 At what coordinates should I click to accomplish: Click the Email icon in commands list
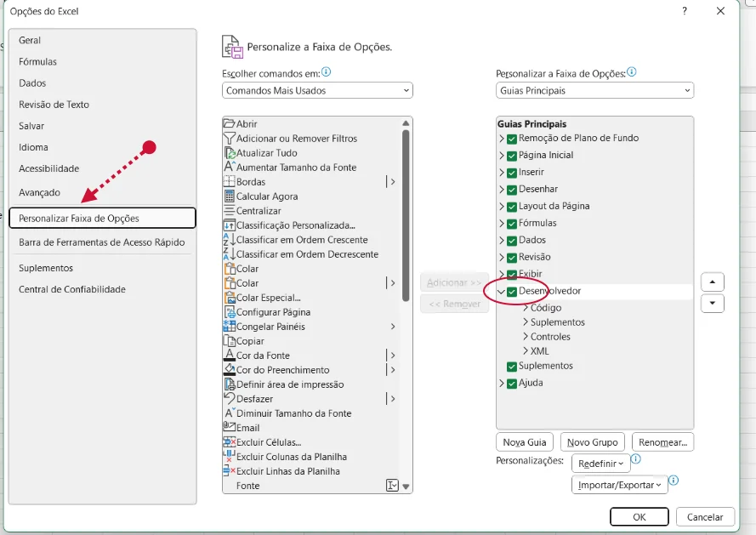(229, 426)
